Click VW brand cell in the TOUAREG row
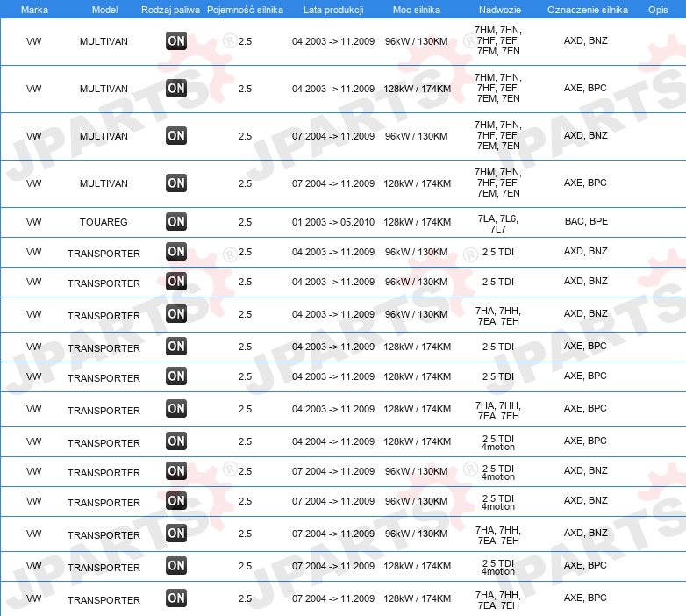686x616 pixels. [33, 222]
